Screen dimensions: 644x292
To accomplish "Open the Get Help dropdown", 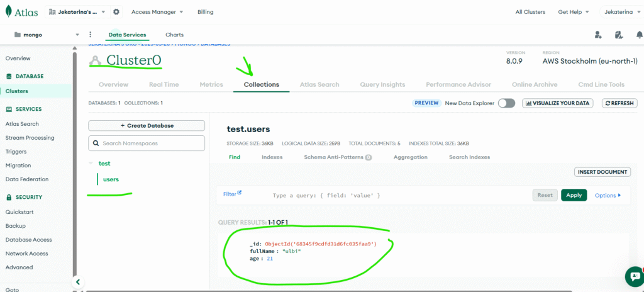I will pyautogui.click(x=574, y=12).
